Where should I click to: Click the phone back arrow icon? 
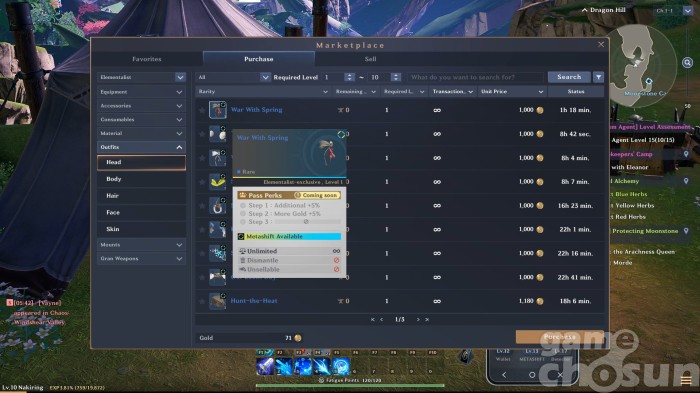pyautogui.click(x=504, y=375)
